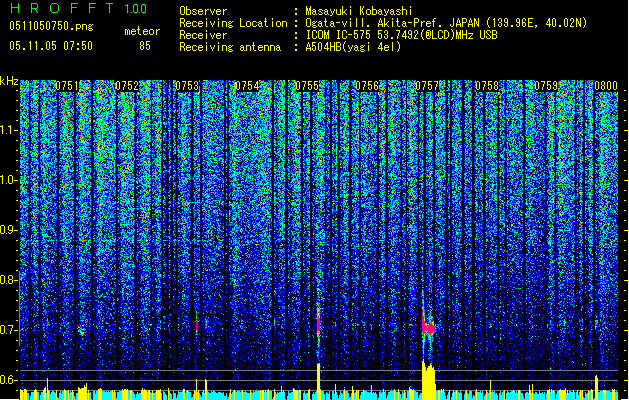629x400 pixels.
Task: Click the 0753 time marker
Action: (x=187, y=86)
